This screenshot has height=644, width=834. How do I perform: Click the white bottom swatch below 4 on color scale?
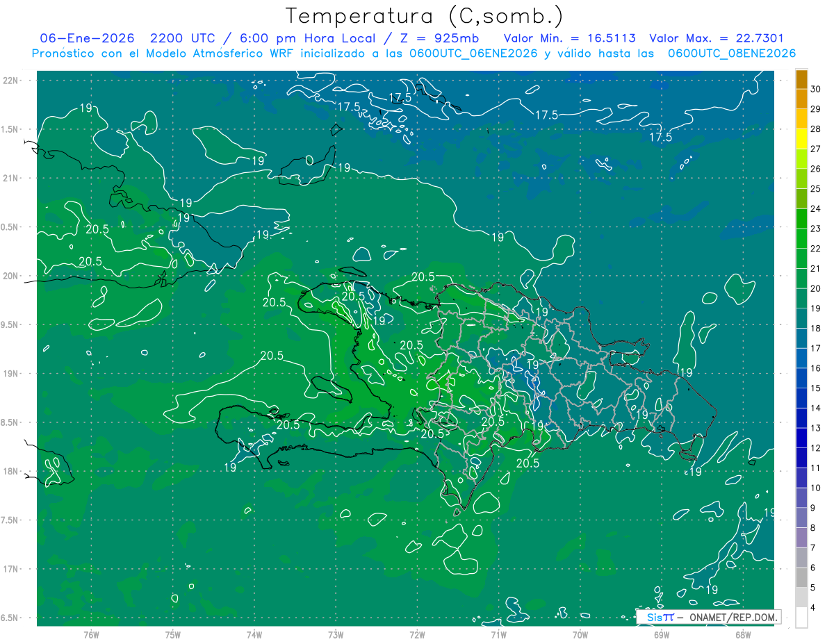click(x=801, y=618)
